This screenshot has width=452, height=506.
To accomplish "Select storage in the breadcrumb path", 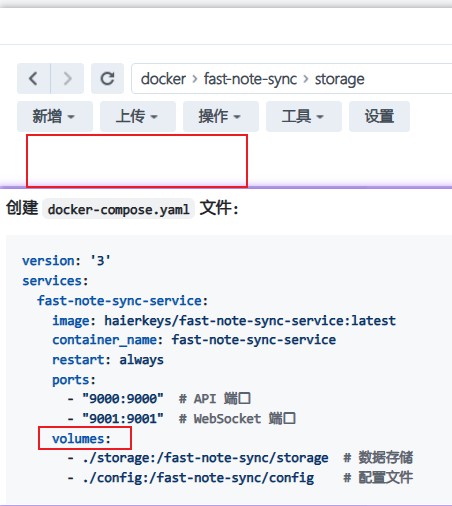I will click(340, 79).
